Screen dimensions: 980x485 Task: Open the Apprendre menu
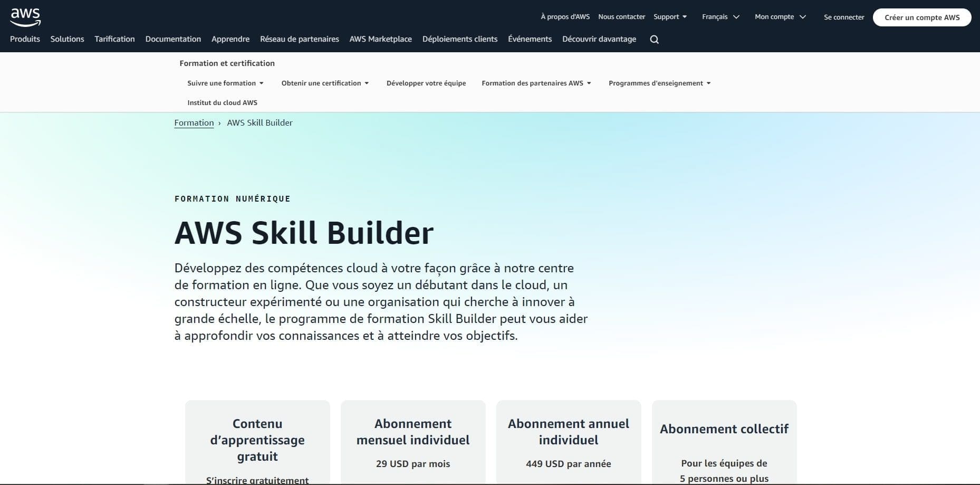[230, 39]
